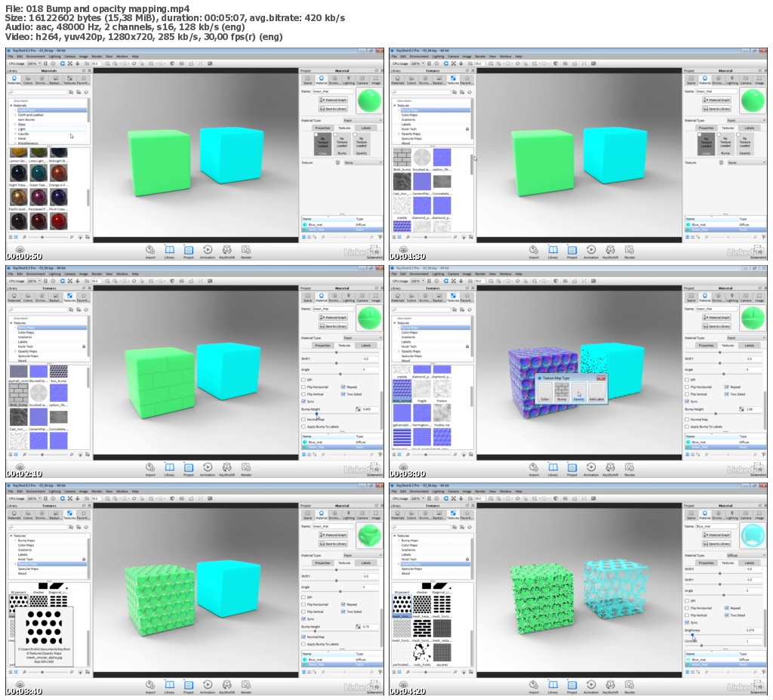
Task: Select rusty_holes thumbnail in 00:04:20 frame
Action: tap(421, 652)
